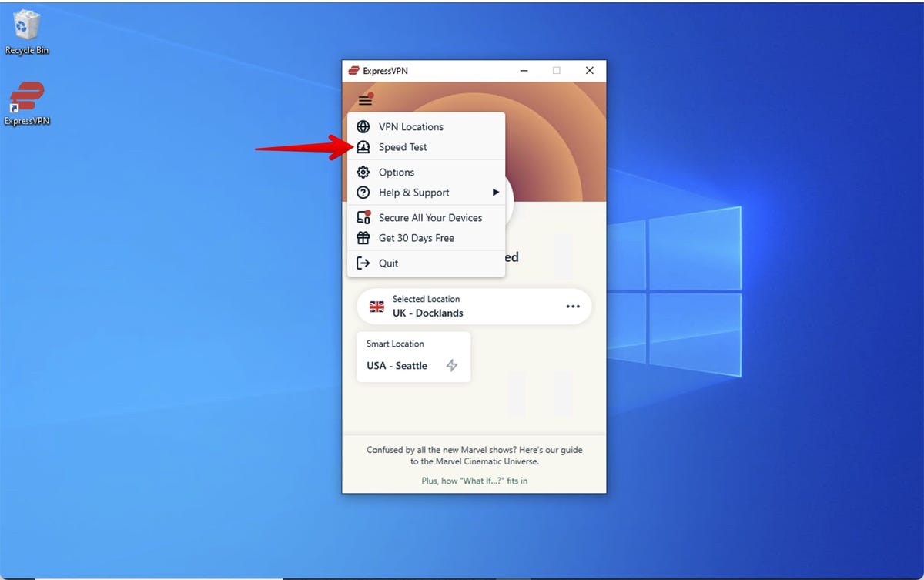Open the Help & Support menu entry
The height and width of the screenshot is (580, 924).
click(427, 193)
